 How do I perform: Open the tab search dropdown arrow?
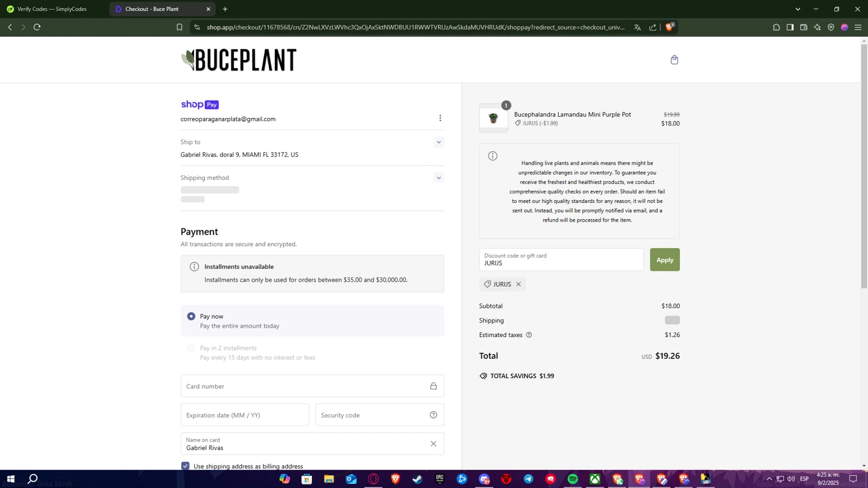click(797, 9)
